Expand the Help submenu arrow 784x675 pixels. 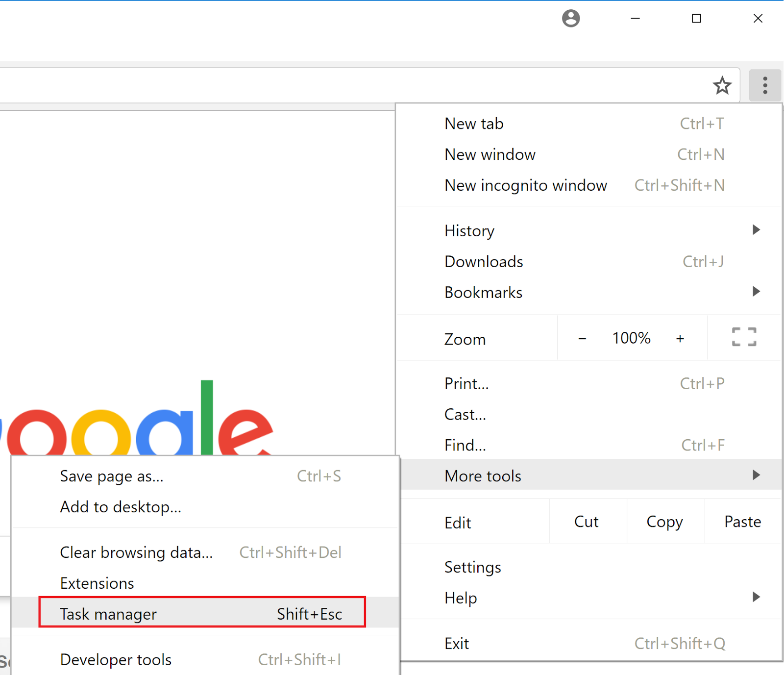click(756, 597)
